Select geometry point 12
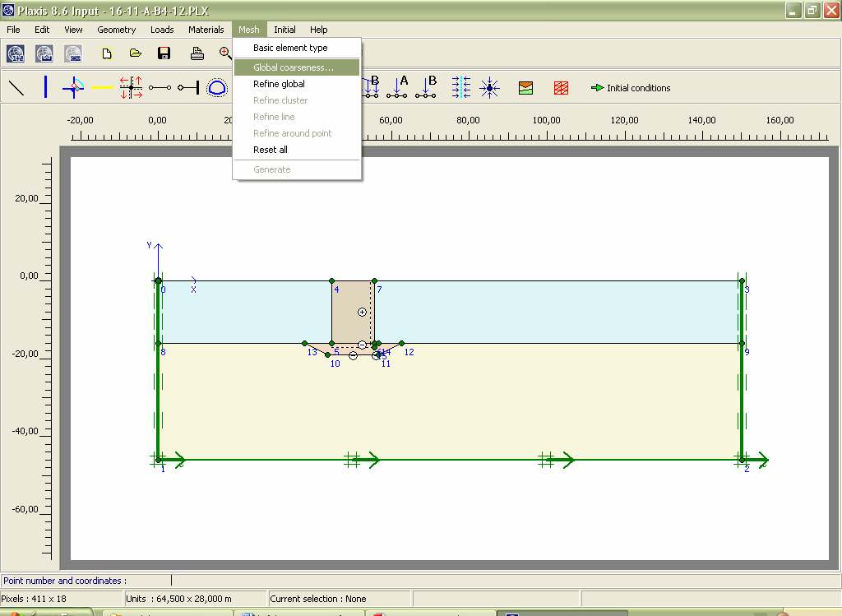The image size is (842, 616). pos(401,343)
